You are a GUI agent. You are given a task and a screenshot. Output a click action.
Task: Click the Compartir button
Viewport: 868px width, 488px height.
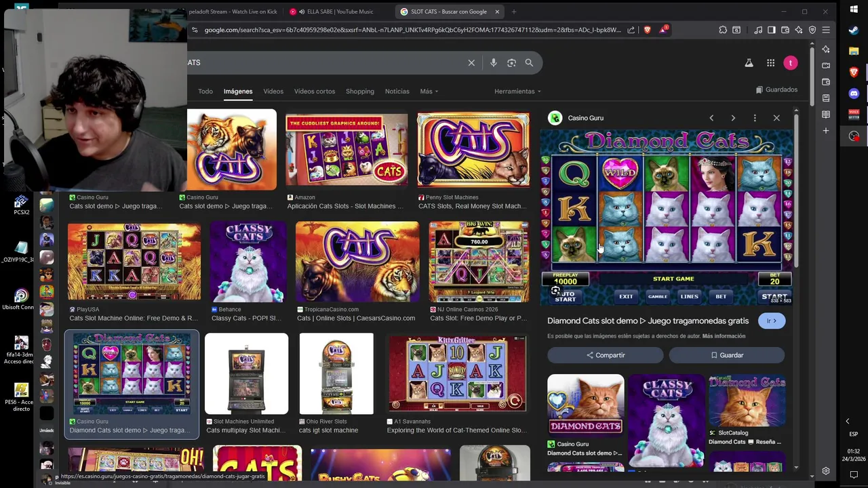tap(606, 355)
